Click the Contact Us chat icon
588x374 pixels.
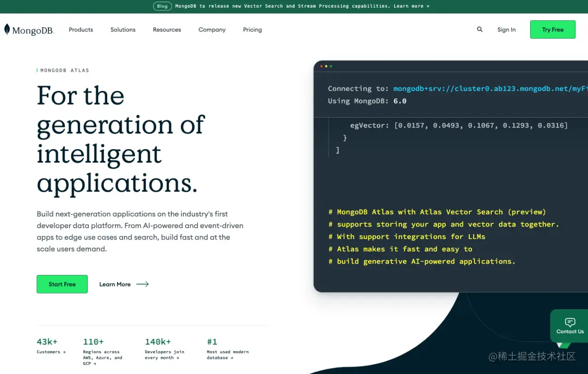[570, 322]
